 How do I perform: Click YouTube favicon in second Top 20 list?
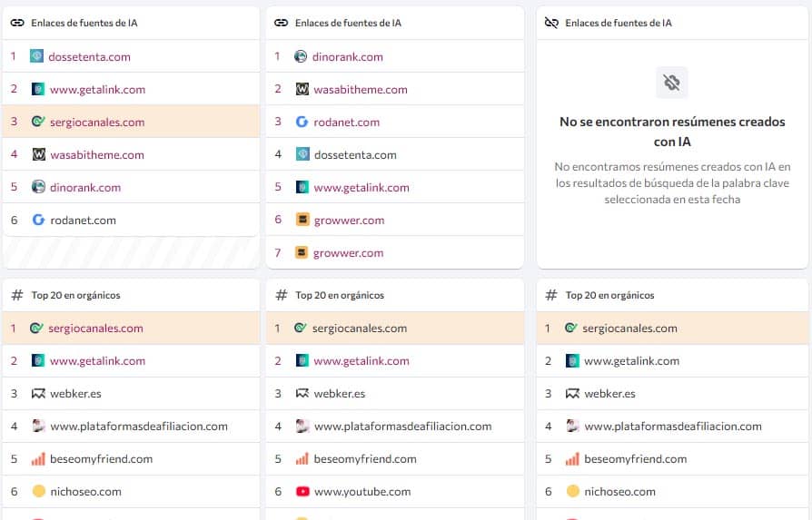coord(302,492)
